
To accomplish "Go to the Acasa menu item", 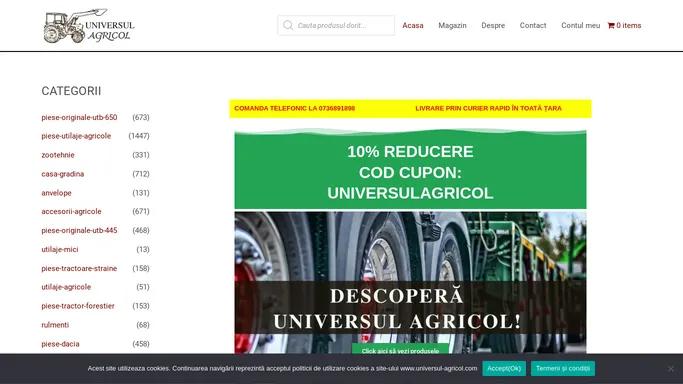I will click(x=413, y=26).
